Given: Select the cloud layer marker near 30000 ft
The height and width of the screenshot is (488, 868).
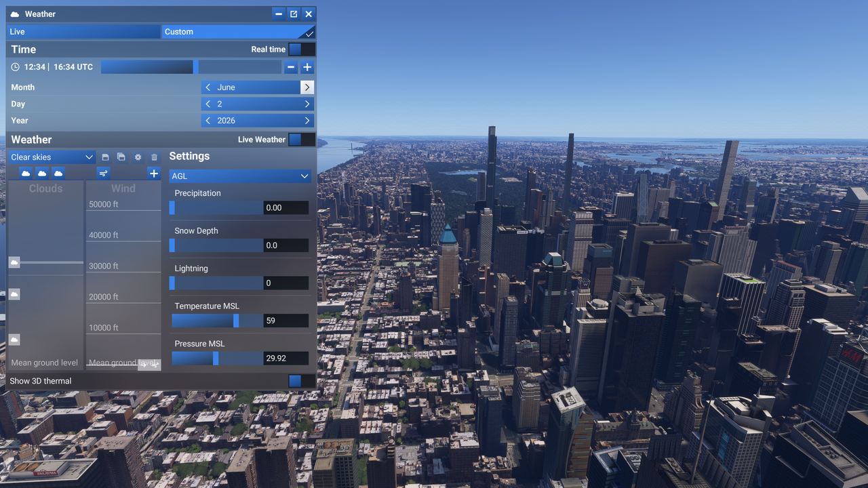Looking at the screenshot, I should pyautogui.click(x=14, y=262).
